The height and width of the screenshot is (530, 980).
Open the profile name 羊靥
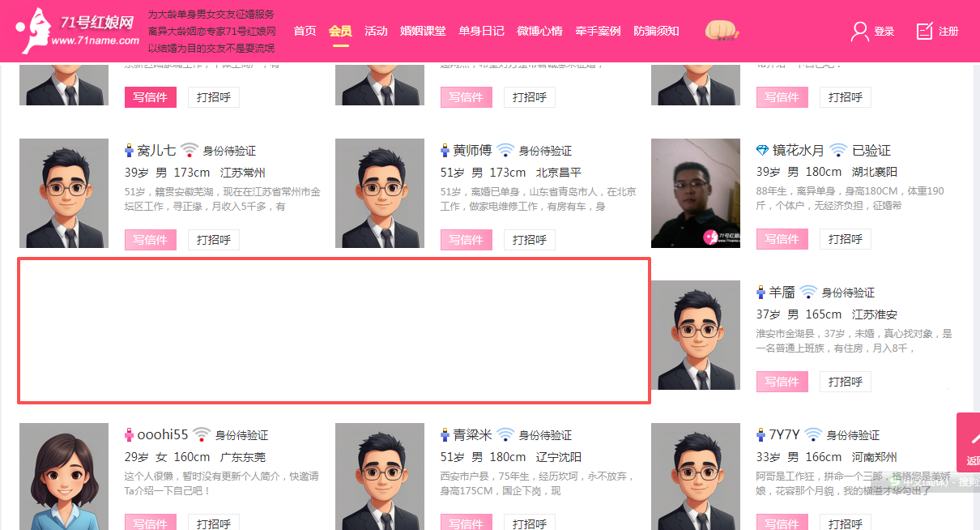[782, 293]
